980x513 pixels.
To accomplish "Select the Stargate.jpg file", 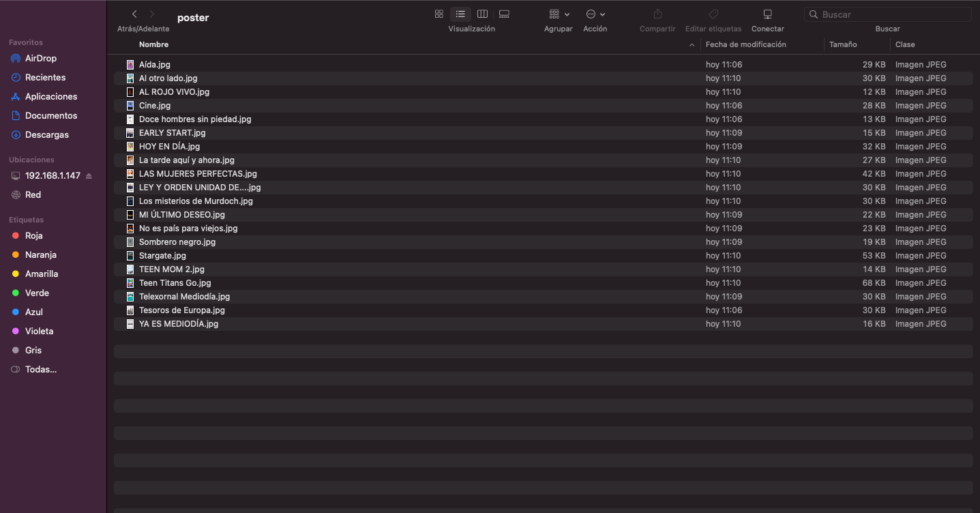I will tap(162, 256).
